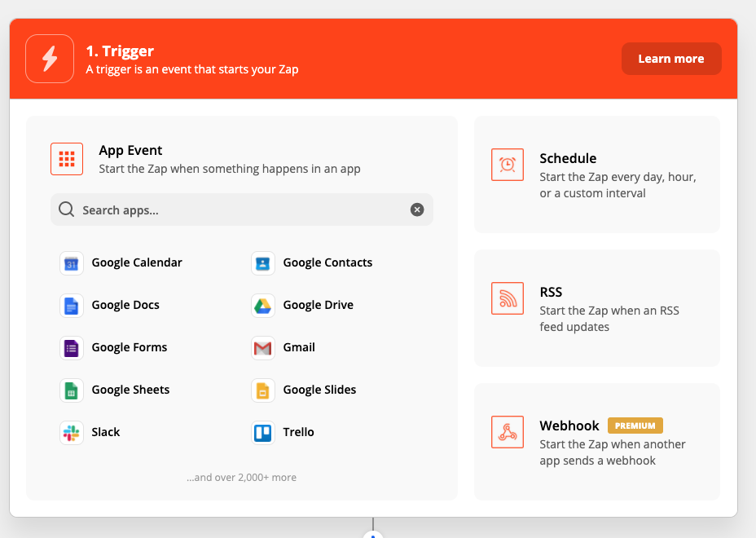
Task: Click inside the Search apps field
Action: 204,209
